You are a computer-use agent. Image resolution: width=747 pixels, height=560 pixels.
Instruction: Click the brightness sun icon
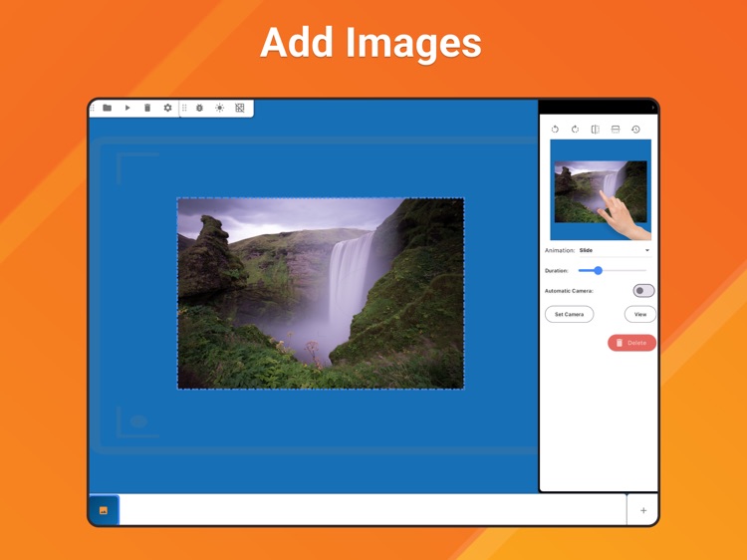tap(220, 108)
